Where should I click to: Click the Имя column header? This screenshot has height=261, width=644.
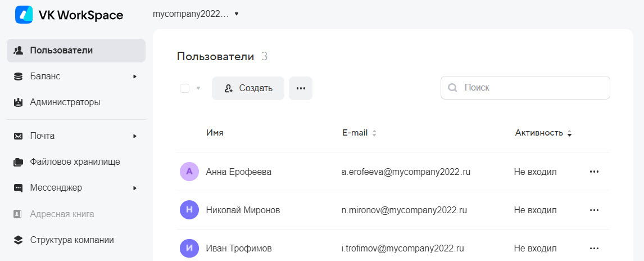(215, 133)
